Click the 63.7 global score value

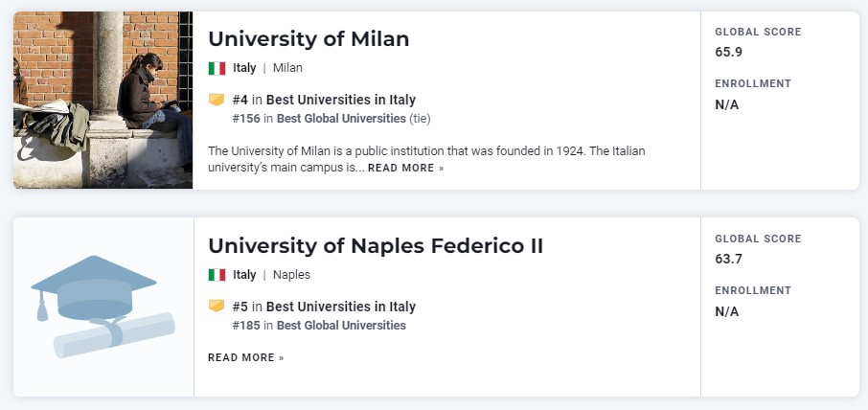click(x=728, y=259)
